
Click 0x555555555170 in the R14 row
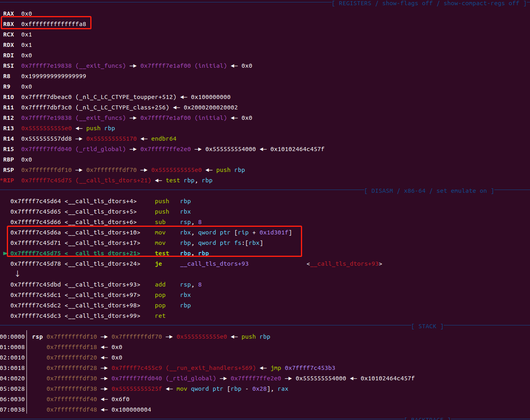coord(112,139)
